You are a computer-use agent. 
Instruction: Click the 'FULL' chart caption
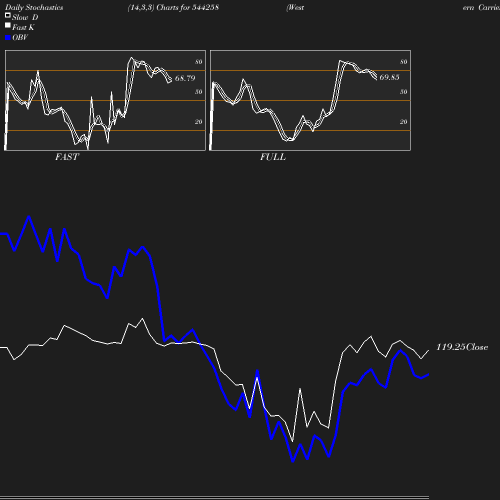click(x=273, y=157)
